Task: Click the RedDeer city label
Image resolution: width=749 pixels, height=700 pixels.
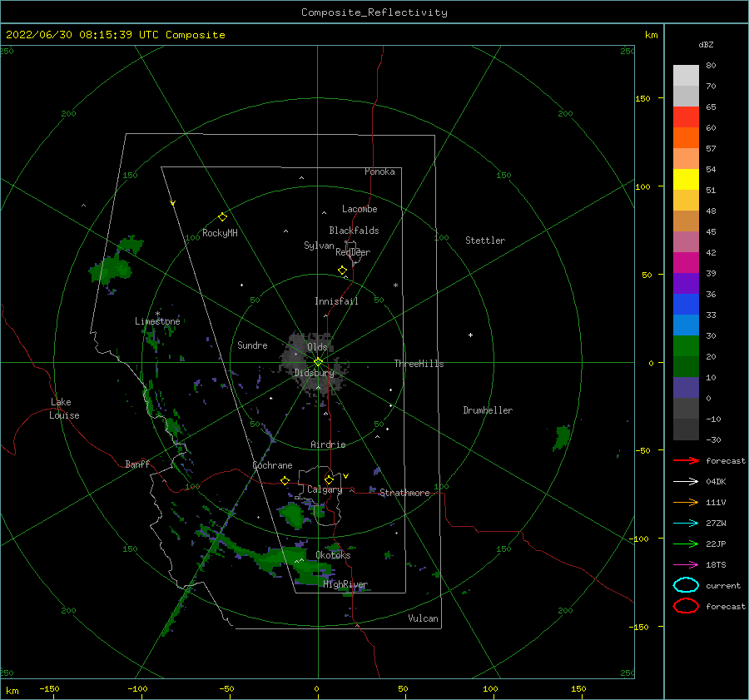Action: [x=353, y=252]
